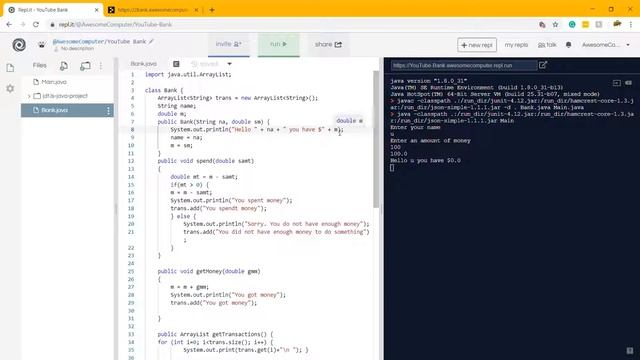Screen dimensions: 640x360
Task: Select Bank.java in file tree
Action: 67,110
